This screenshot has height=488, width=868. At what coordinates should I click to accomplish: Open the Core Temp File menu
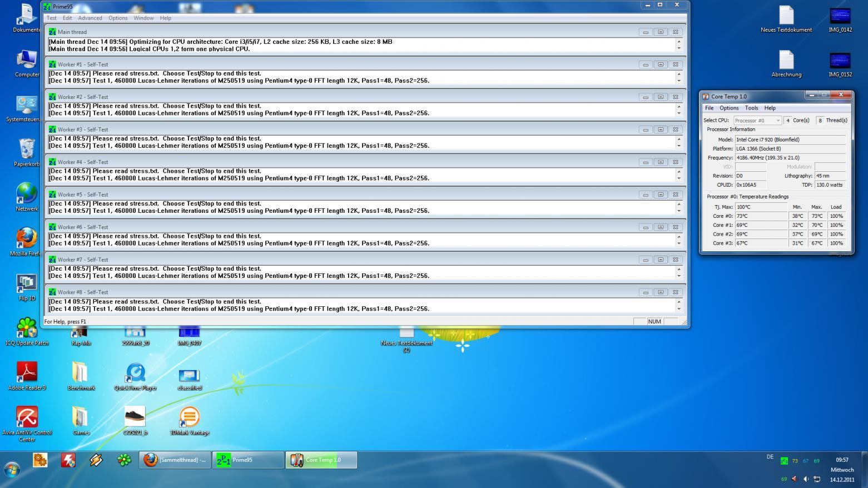click(710, 108)
